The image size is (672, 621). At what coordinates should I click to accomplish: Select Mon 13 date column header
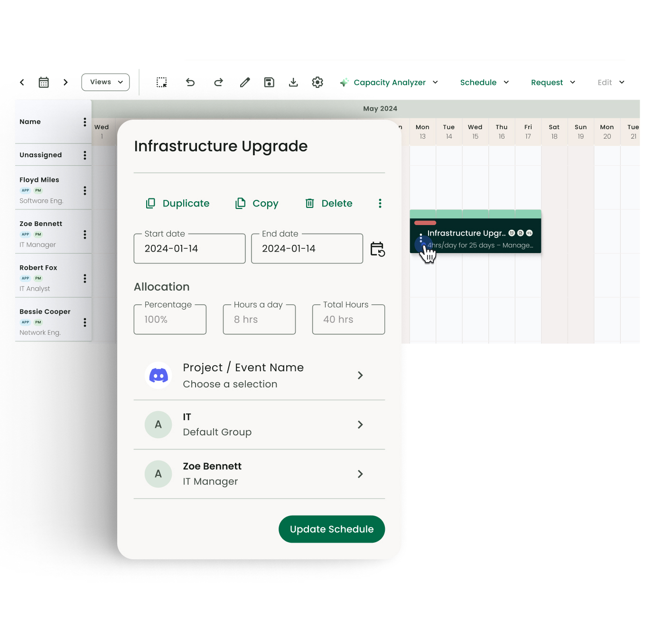pyautogui.click(x=422, y=132)
